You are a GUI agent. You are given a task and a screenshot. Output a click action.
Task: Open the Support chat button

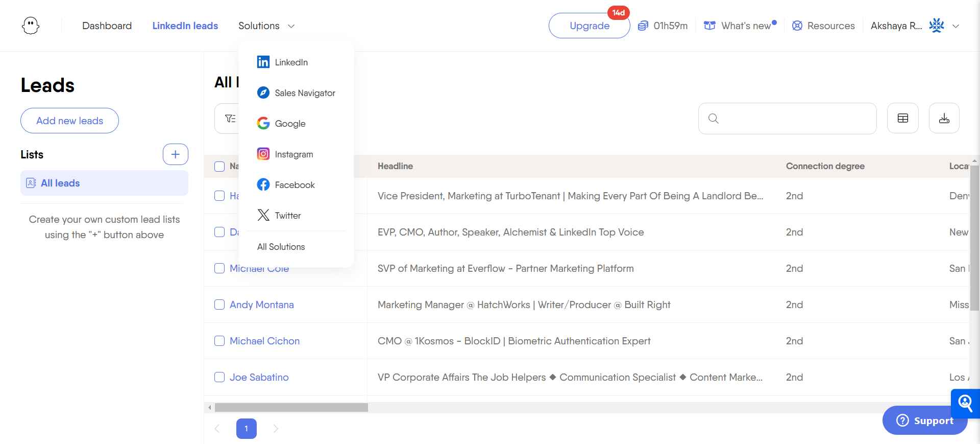[x=925, y=420]
